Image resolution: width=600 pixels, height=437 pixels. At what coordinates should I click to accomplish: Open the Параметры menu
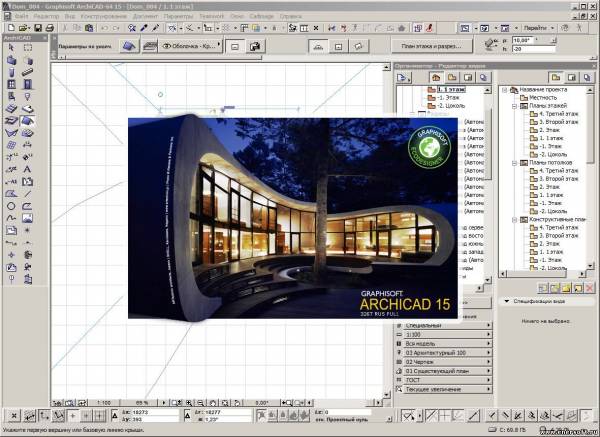[x=178, y=16]
